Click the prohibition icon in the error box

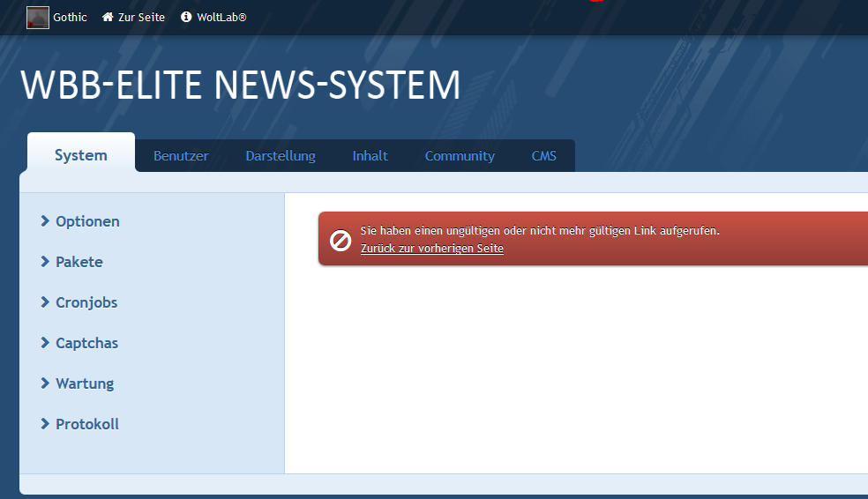click(340, 240)
